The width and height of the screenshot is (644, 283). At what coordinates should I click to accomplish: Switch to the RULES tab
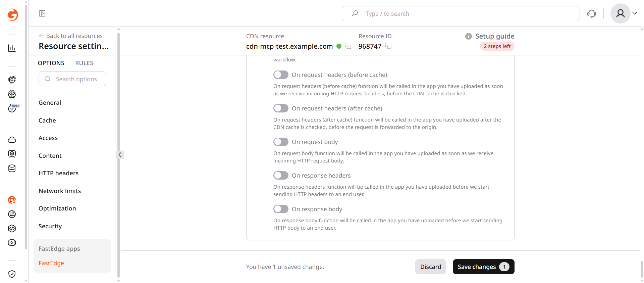(x=84, y=63)
